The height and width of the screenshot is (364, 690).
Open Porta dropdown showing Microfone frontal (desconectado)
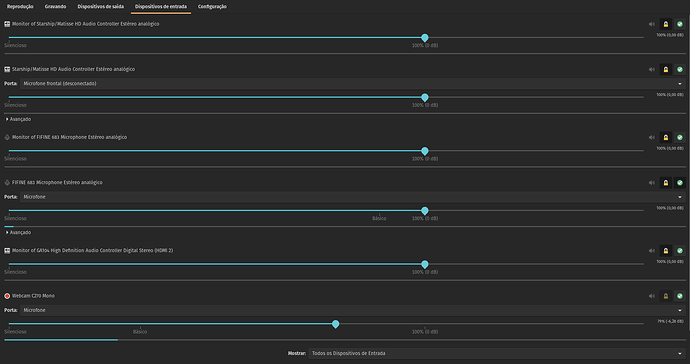(352, 84)
